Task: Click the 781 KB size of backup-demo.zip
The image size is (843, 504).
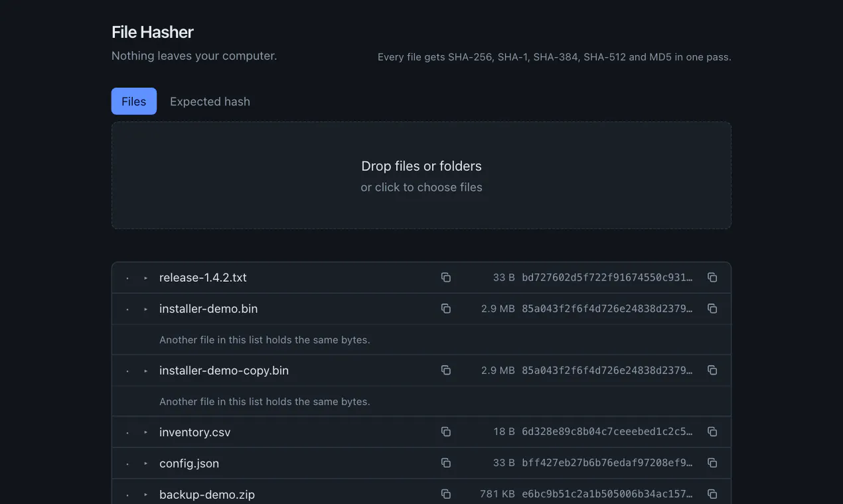Action: pyautogui.click(x=497, y=494)
